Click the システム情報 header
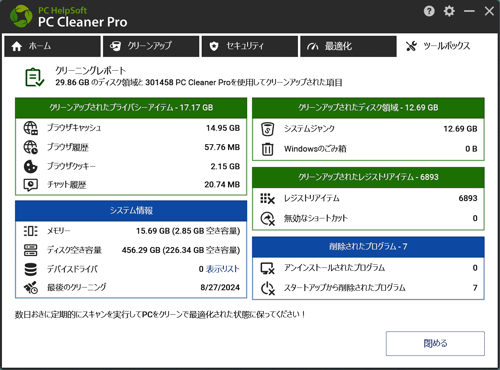 [131, 211]
